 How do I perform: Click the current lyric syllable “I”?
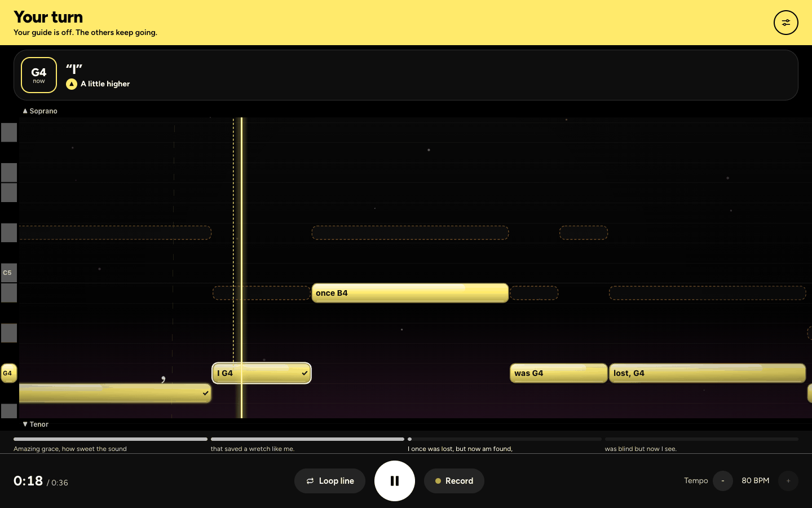coord(74,69)
